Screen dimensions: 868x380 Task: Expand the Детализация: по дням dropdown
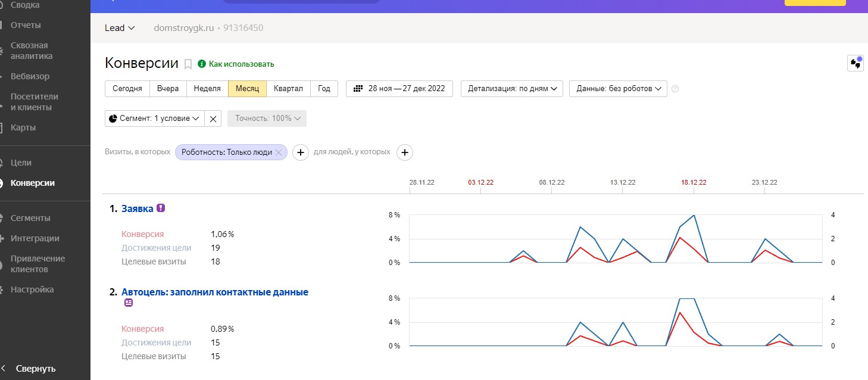[x=512, y=88]
